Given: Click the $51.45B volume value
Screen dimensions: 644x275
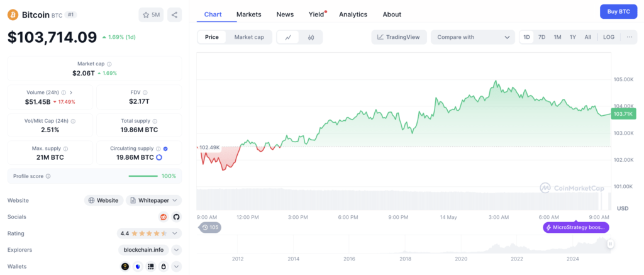Looking at the screenshot, I should tap(38, 101).
